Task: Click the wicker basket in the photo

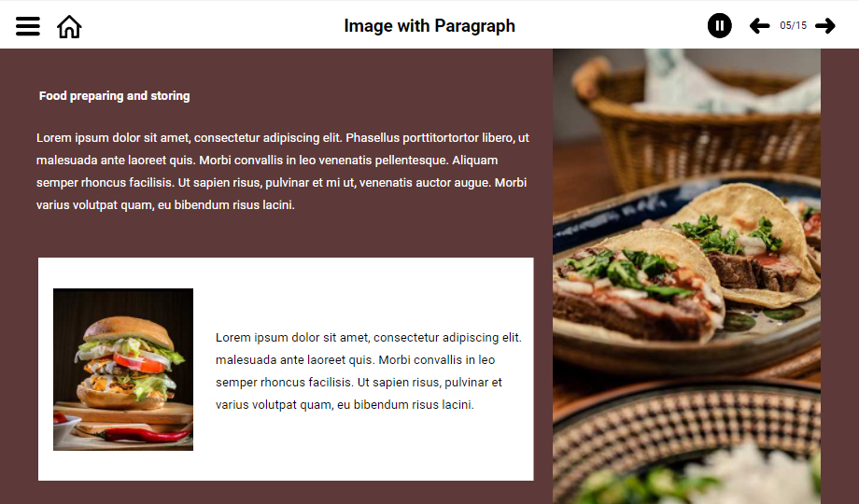Action: click(696, 126)
